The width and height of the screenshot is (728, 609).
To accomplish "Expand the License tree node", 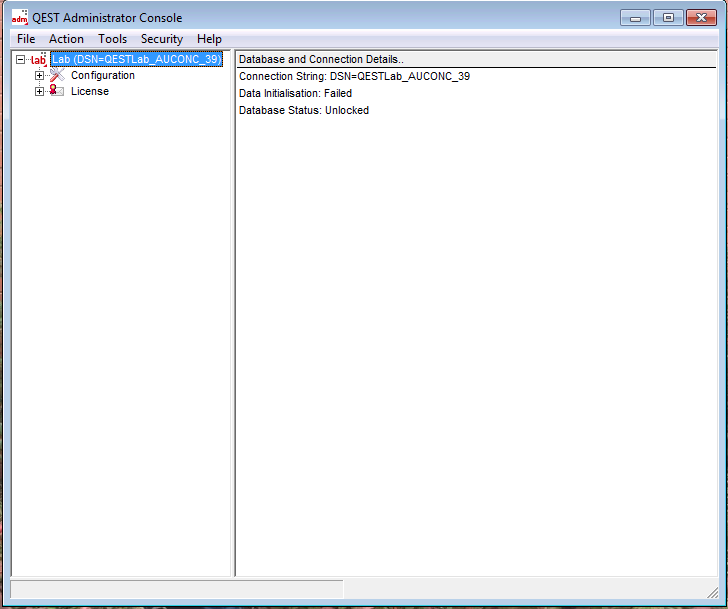I will tap(40, 92).
